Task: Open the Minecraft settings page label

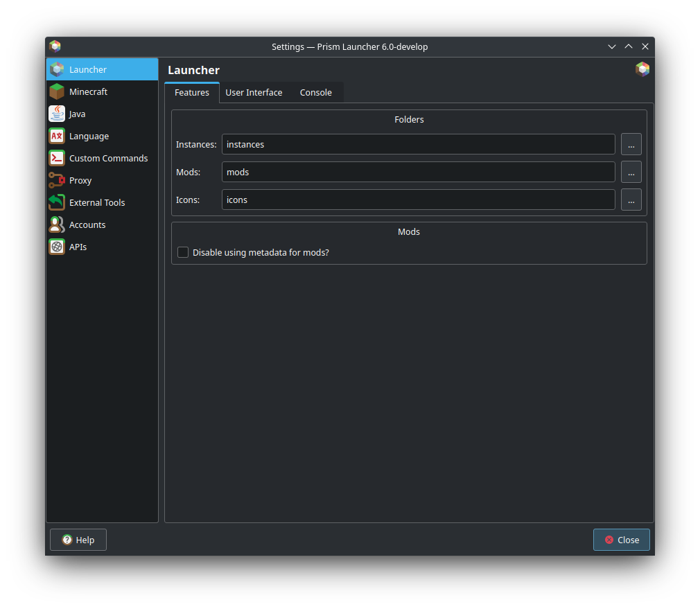Action: pyautogui.click(x=89, y=91)
